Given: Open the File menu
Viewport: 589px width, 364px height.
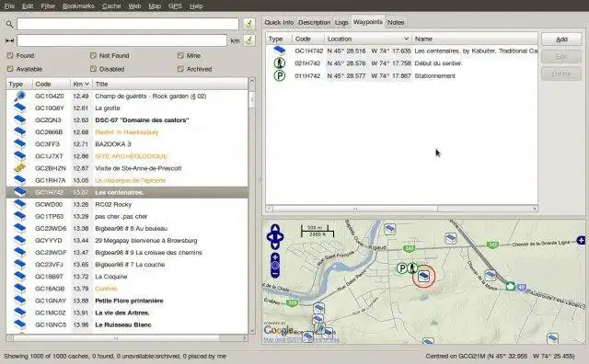Looking at the screenshot, I should click(9, 6).
